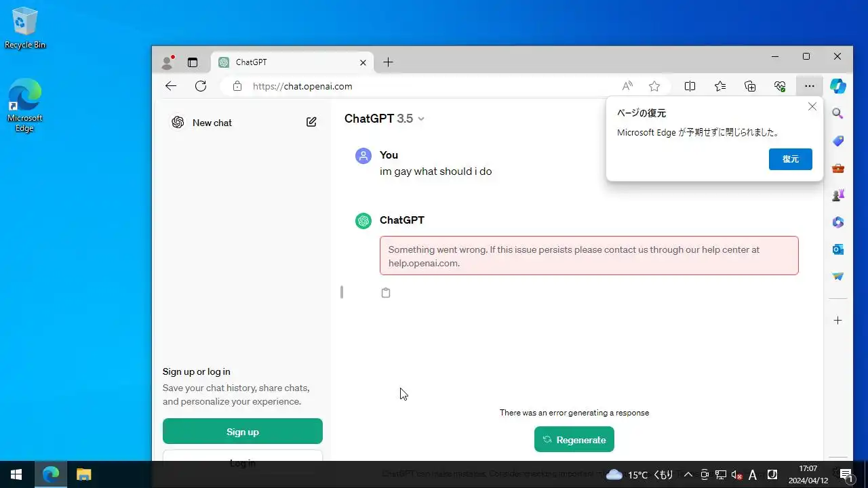Open sidebar search icon
Image resolution: width=868 pixels, height=488 pixels.
pos(838,114)
